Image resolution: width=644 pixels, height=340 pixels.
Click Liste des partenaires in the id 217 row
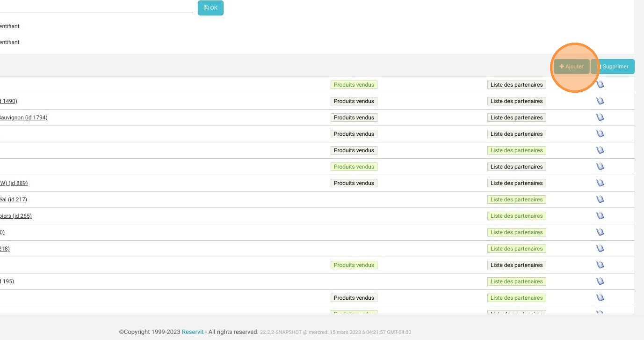tap(516, 200)
